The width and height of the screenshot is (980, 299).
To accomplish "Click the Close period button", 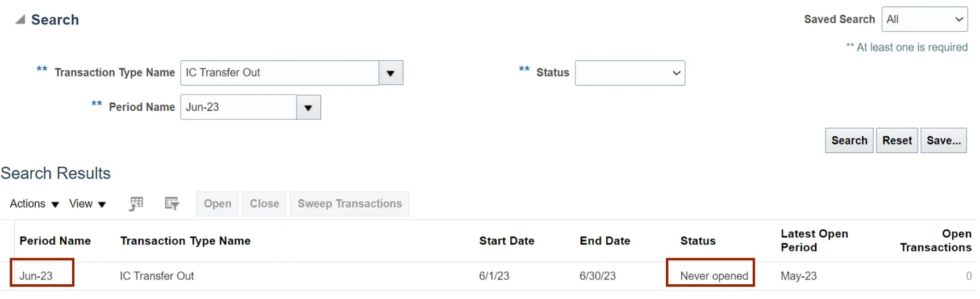I will pos(264,204).
